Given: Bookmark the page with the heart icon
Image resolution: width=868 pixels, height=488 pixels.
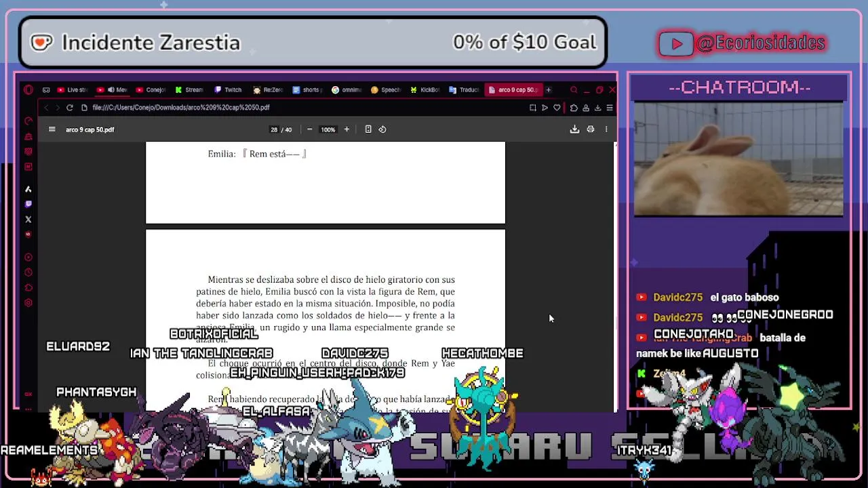Looking at the screenshot, I should (x=557, y=108).
